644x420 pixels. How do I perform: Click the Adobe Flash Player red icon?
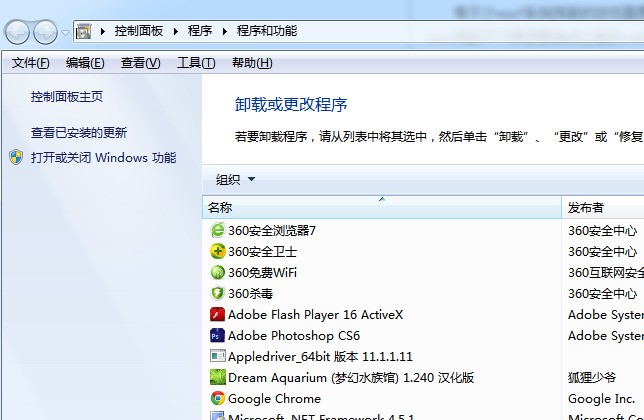point(217,314)
